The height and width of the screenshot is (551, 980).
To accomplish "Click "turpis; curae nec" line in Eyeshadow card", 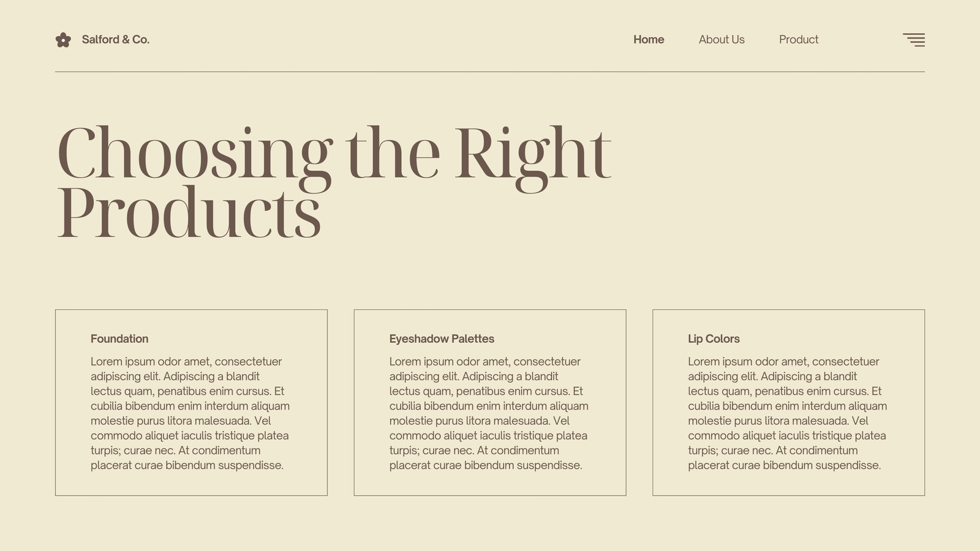I will (474, 451).
